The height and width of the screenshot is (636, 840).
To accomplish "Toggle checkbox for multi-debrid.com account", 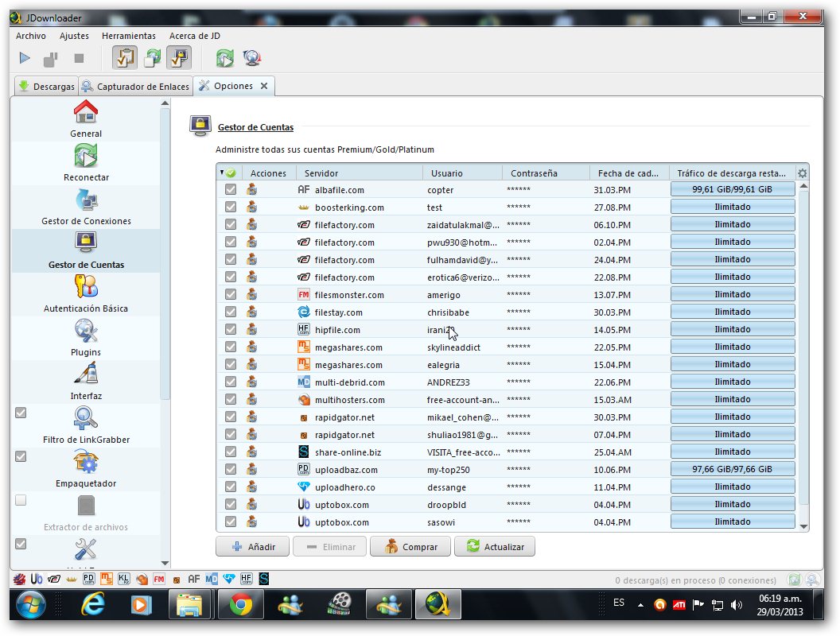I will [x=231, y=382].
